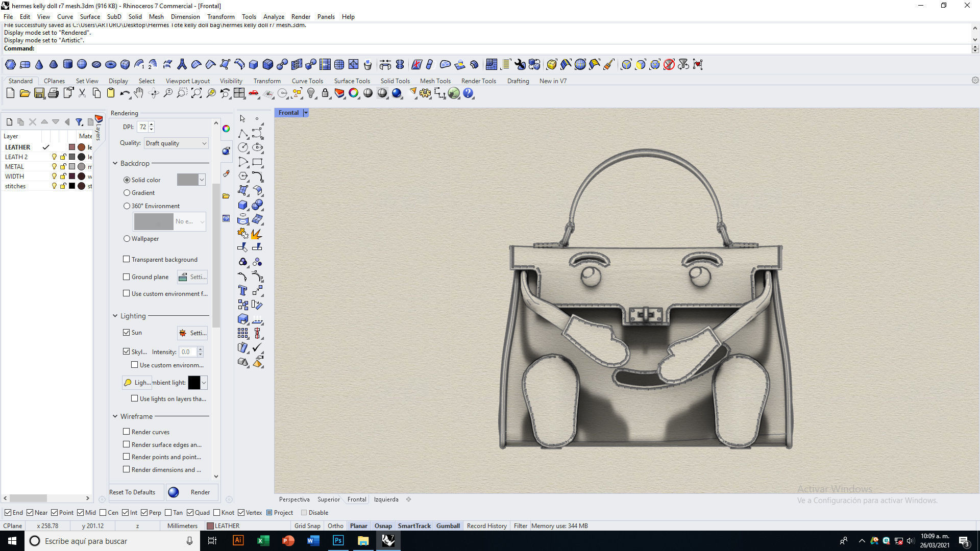The width and height of the screenshot is (980, 551).
Task: Click the Zoom Extents icon
Action: pos(197,93)
